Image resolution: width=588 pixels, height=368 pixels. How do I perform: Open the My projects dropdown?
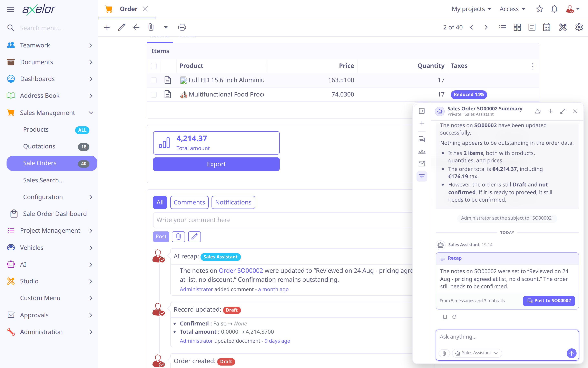[x=471, y=9]
